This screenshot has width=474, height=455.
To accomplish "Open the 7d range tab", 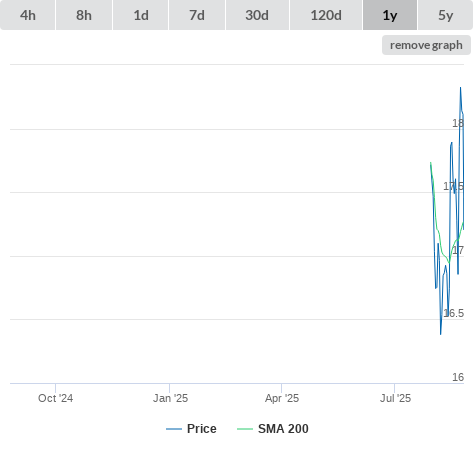I will [197, 15].
